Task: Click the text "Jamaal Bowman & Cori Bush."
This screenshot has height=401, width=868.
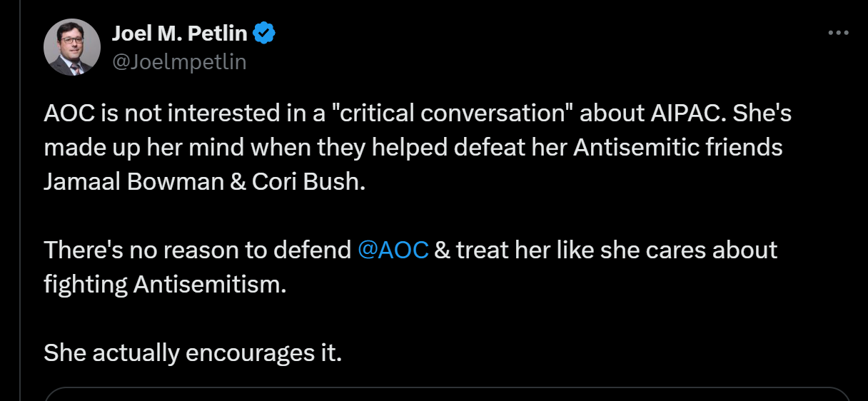Action: tap(204, 181)
